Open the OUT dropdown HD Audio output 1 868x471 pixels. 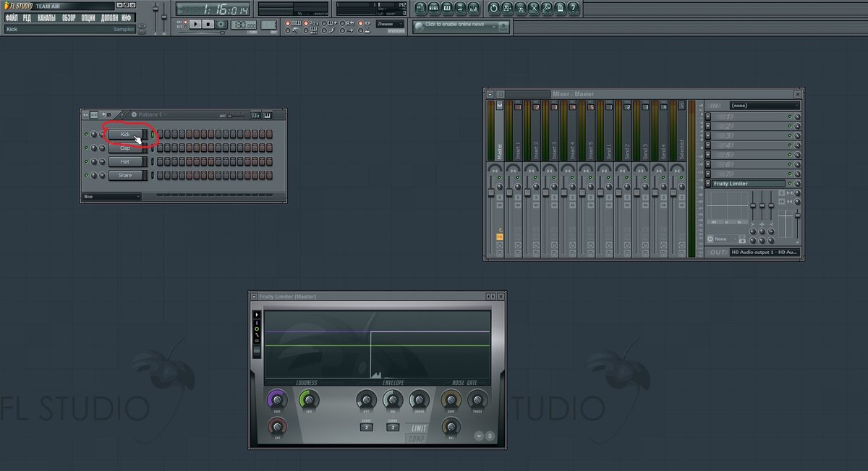[x=765, y=253]
